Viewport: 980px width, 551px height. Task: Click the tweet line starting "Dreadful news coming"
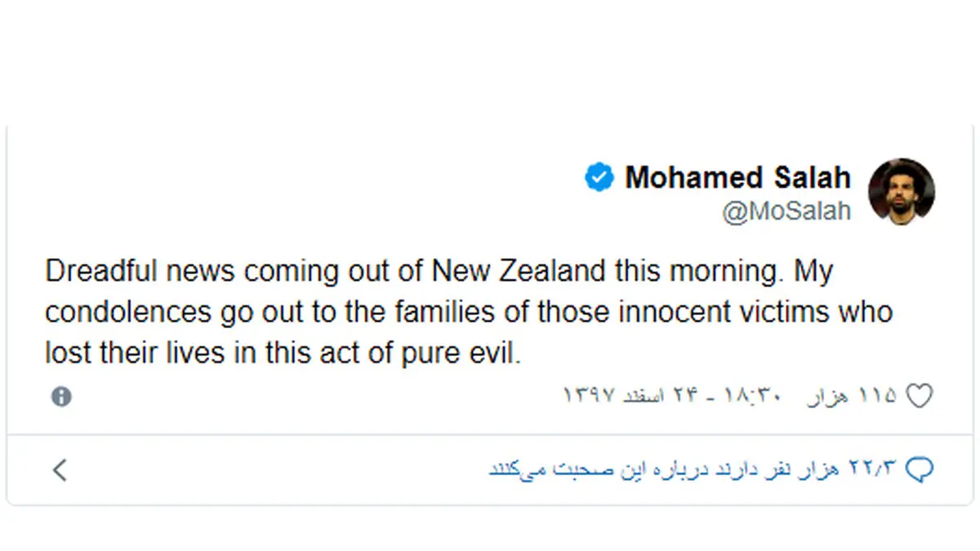pos(439,271)
